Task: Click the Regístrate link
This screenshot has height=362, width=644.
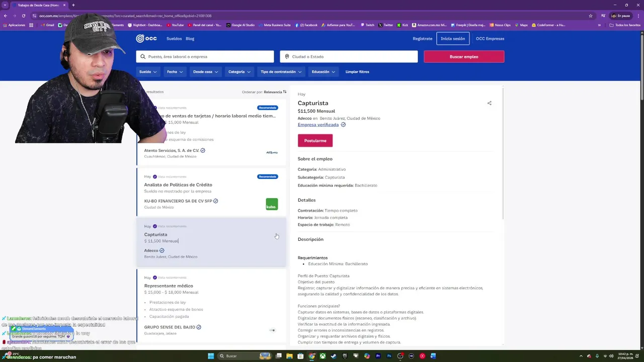Action: 423,39
